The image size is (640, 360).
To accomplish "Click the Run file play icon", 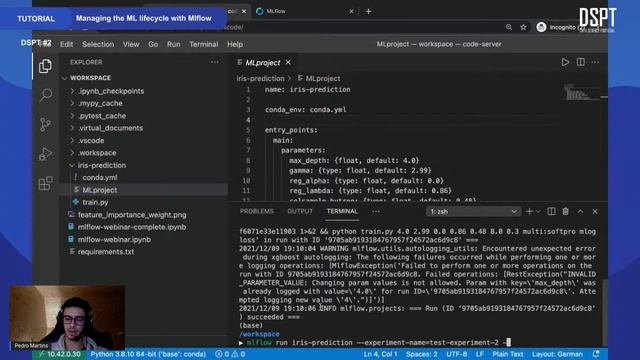I will (x=565, y=62).
